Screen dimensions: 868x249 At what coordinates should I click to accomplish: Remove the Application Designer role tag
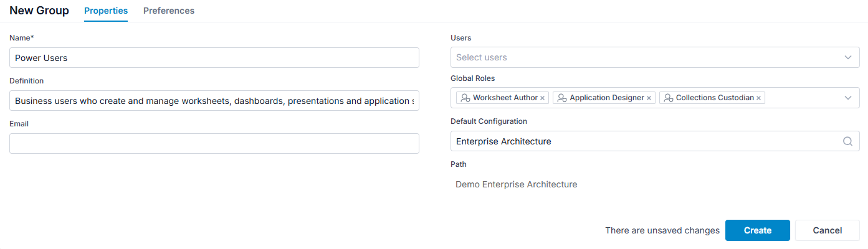coord(649,98)
